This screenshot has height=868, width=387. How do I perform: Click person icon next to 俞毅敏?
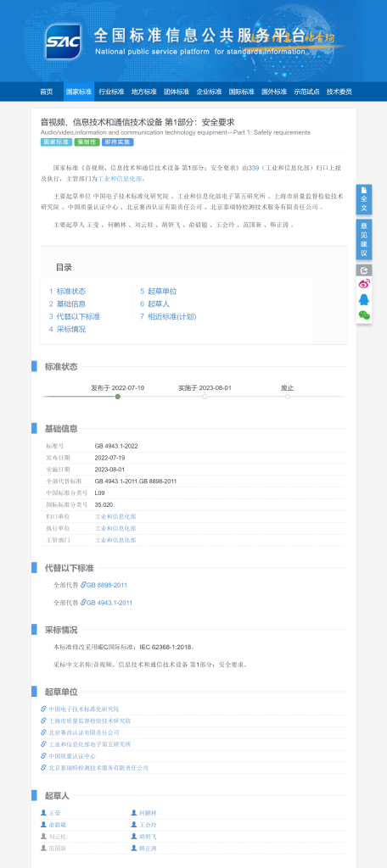(x=43, y=824)
